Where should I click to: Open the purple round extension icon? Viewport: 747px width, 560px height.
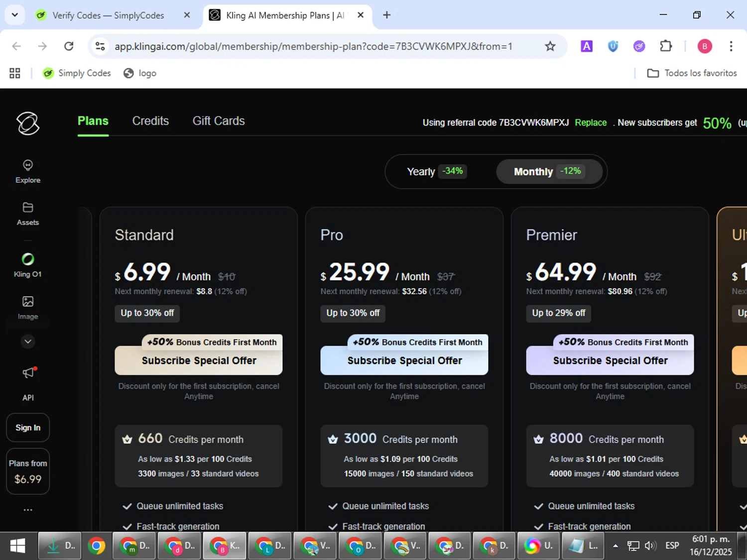click(639, 46)
